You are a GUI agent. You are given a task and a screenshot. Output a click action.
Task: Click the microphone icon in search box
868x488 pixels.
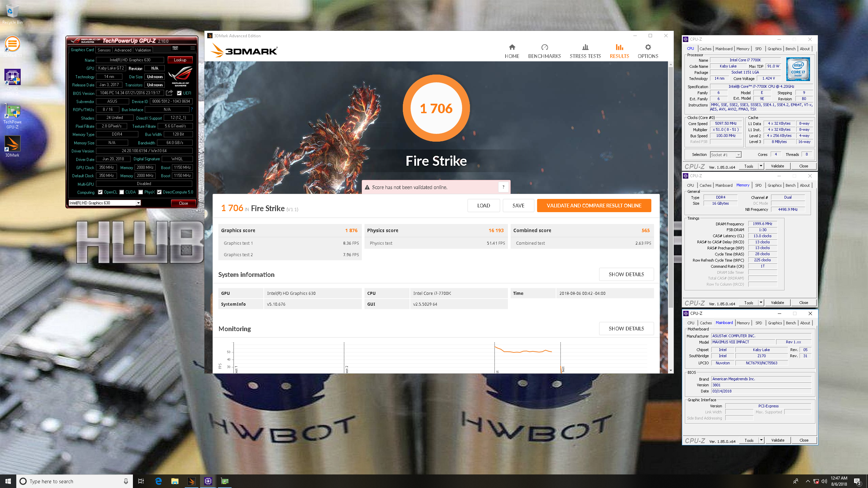click(x=126, y=481)
